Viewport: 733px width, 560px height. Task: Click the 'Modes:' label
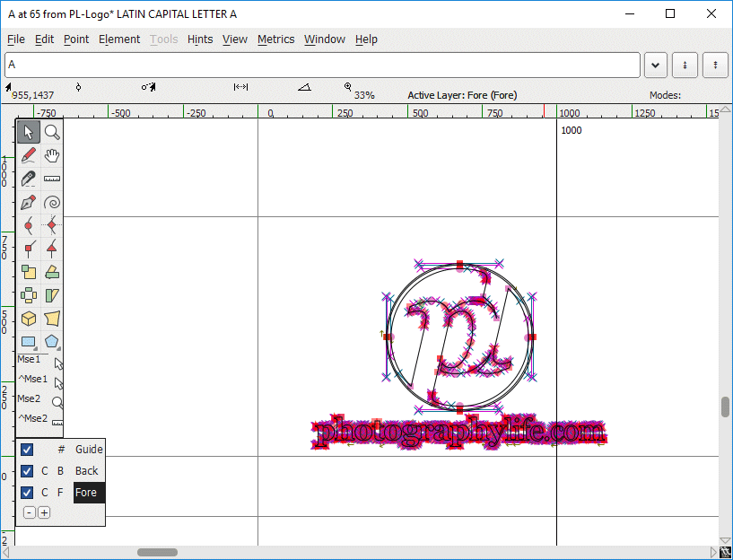(x=665, y=95)
